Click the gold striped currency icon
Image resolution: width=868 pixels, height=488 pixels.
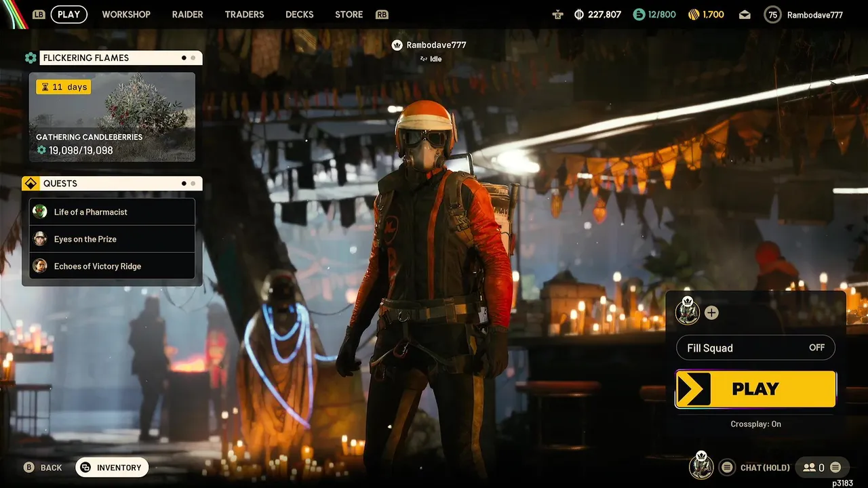(x=694, y=14)
